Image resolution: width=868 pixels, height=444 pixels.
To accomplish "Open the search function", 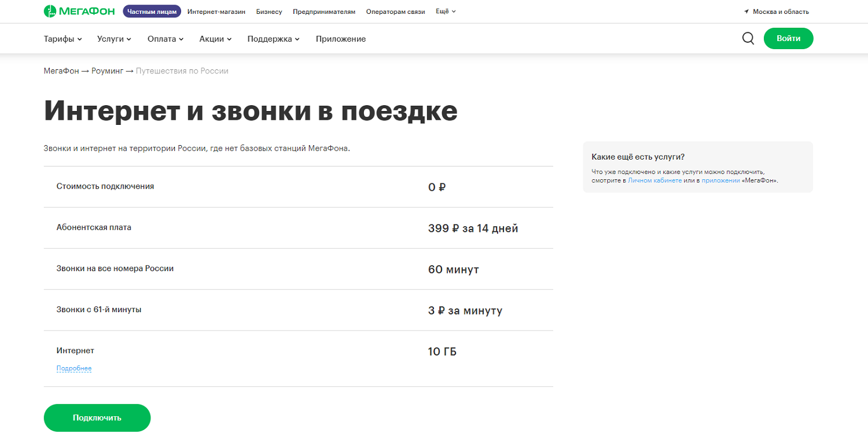I will (748, 38).
